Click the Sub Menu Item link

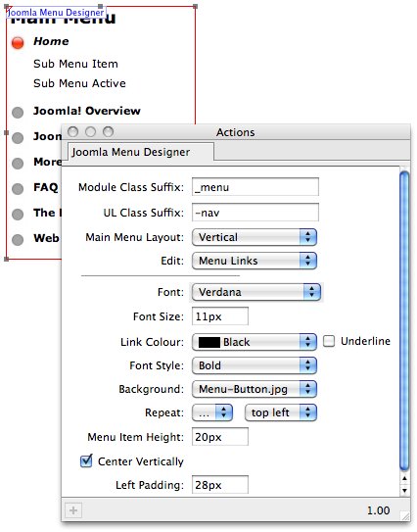tap(75, 64)
